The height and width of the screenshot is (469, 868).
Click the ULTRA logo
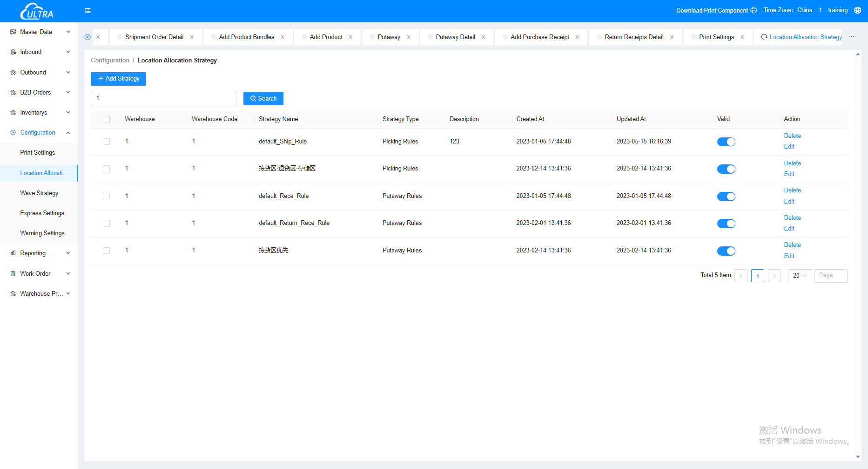[37, 11]
